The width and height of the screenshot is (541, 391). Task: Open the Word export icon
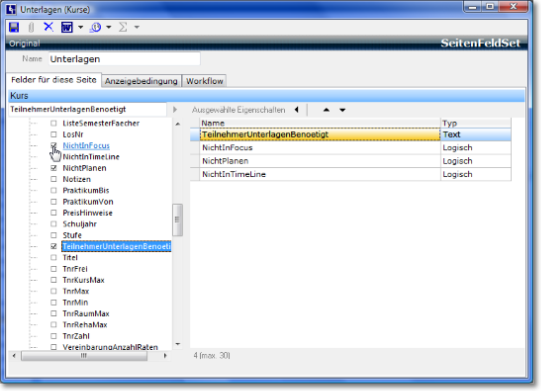[67, 27]
